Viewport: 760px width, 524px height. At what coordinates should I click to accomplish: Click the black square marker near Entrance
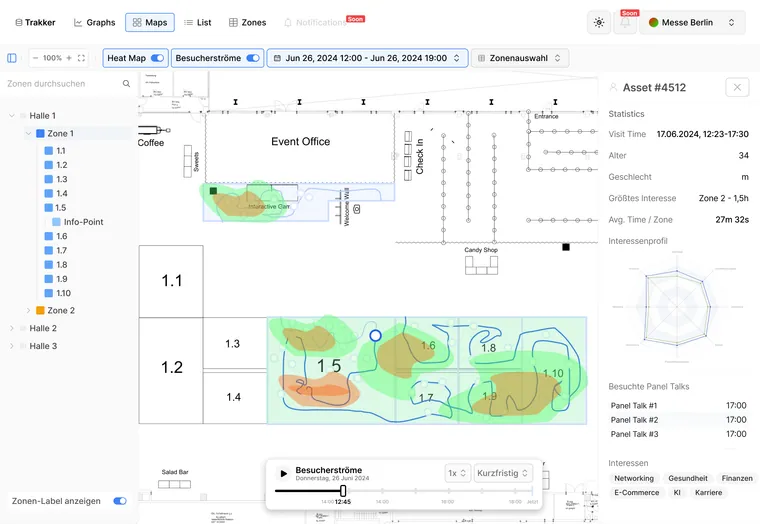pyautogui.click(x=566, y=247)
